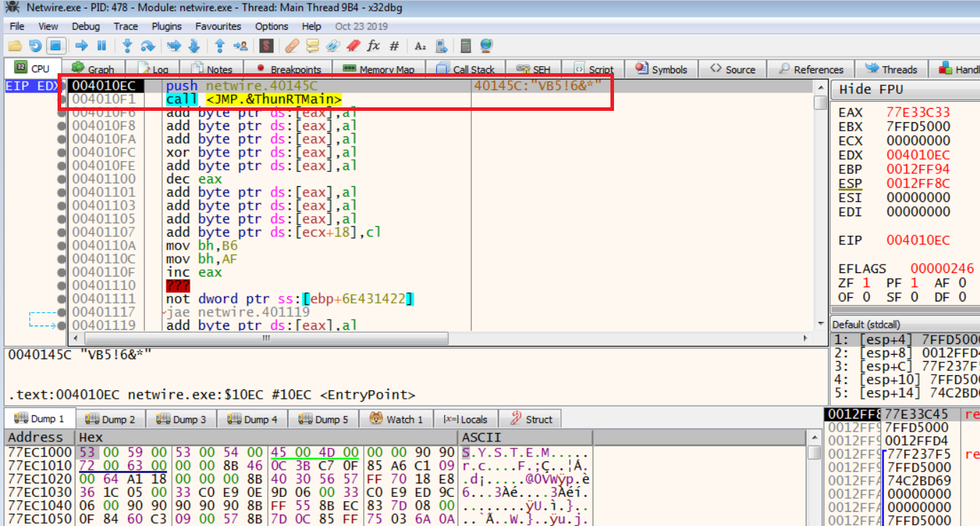
Task: Click the Patches bandage icon
Action: (x=291, y=46)
